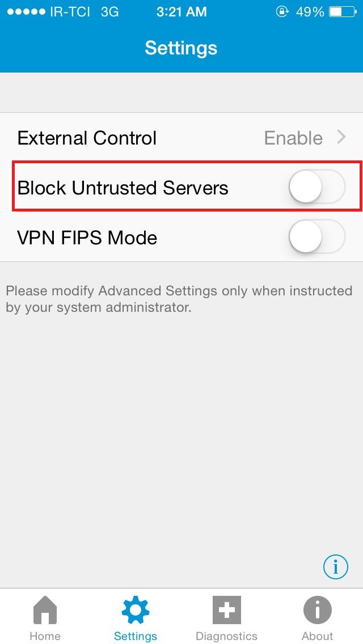Expand External Control using the chevron arrow
The image size is (363, 644).
[x=341, y=137]
